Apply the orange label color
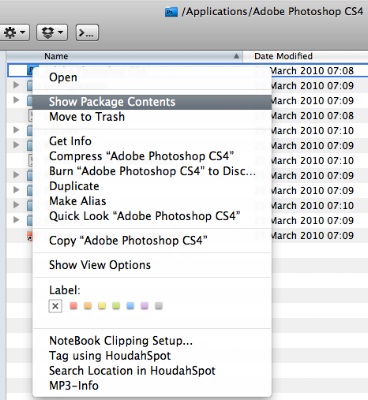The height and width of the screenshot is (400, 368). [x=88, y=305]
